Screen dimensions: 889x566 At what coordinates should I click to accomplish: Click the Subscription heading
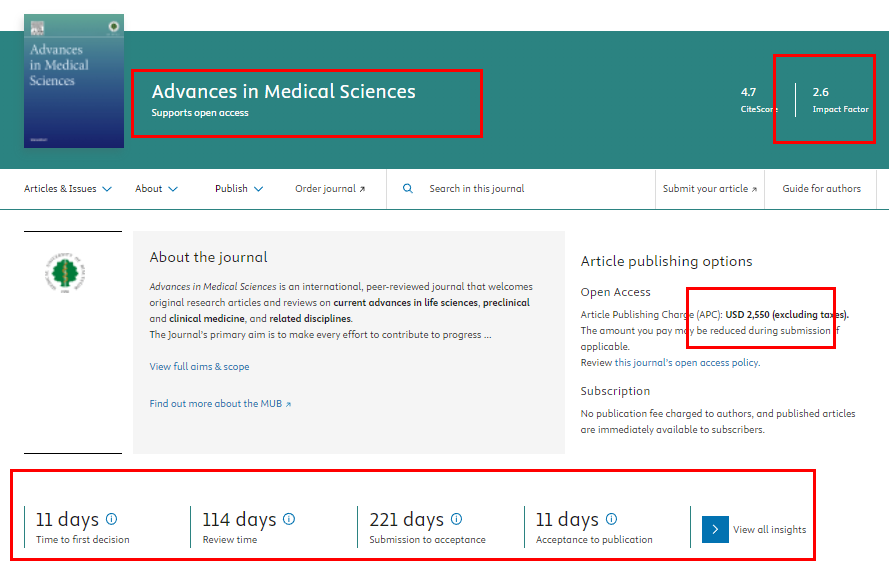(x=615, y=391)
